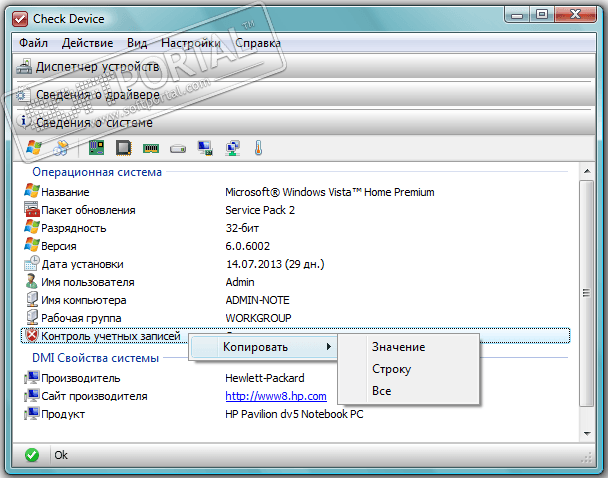Open the Windows OS info toolbar icon
This screenshot has width=608, height=478.
tap(34, 148)
